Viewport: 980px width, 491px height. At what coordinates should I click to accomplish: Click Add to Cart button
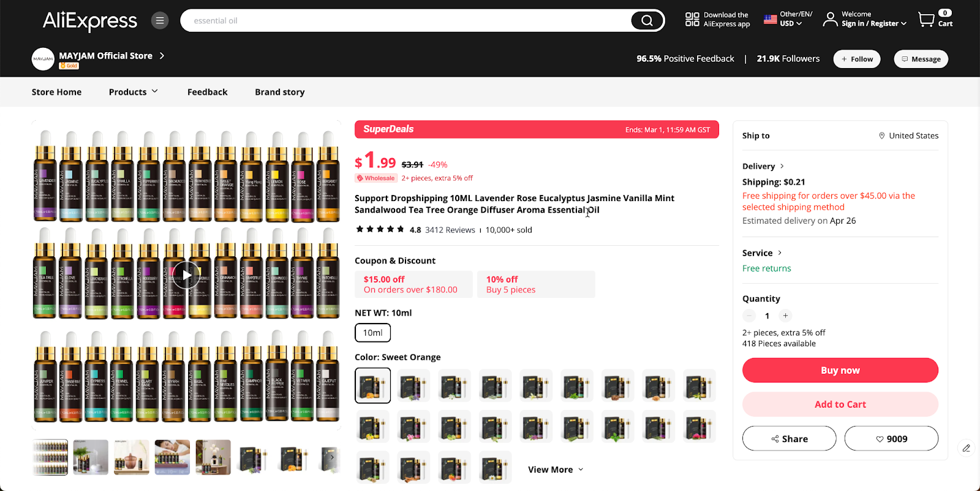(x=840, y=405)
